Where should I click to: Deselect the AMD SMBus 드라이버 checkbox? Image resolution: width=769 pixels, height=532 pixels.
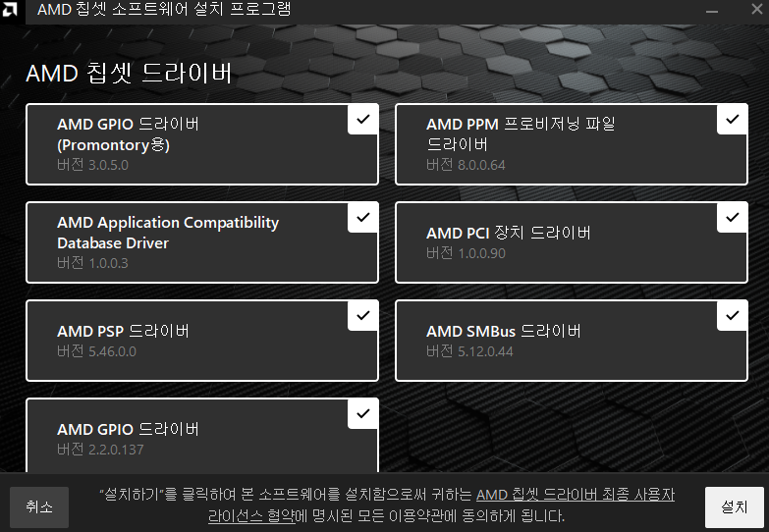coord(733,315)
